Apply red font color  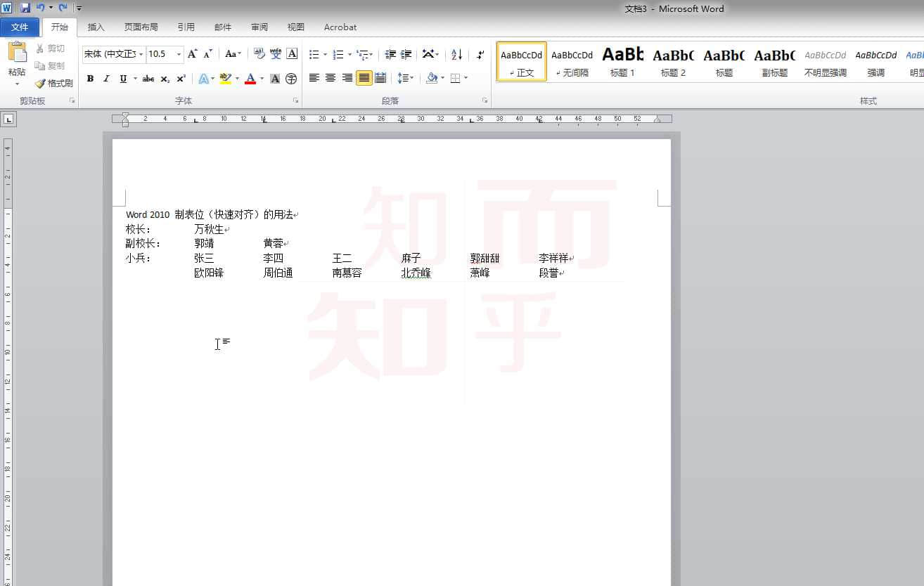click(250, 79)
